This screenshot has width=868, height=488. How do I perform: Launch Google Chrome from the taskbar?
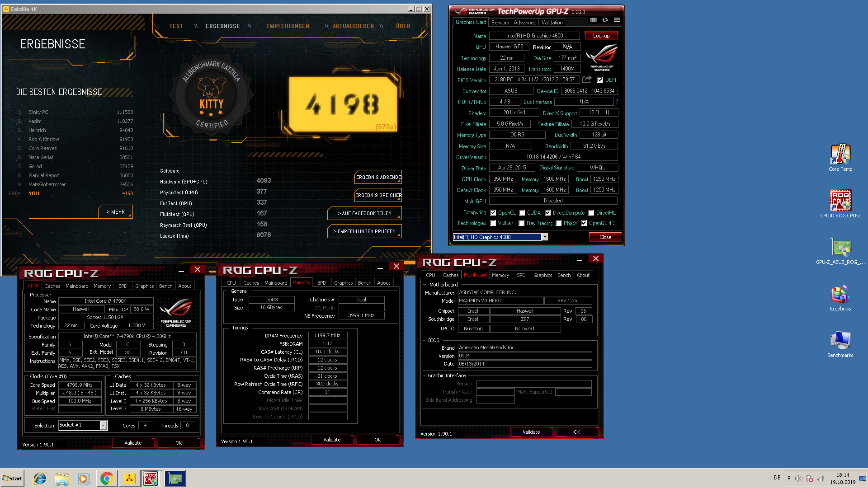[x=107, y=479]
